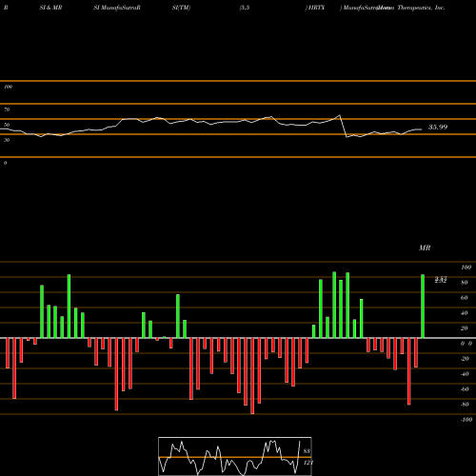This screenshot has width=476, height=476.
Task: Open the mini oscillator thumbnail chart
Action: (x=235, y=456)
